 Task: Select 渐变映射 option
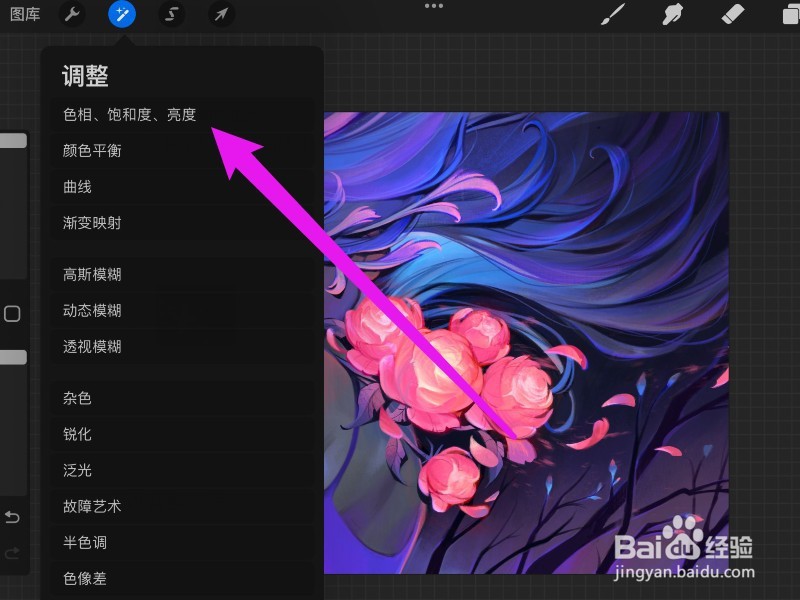(183, 222)
